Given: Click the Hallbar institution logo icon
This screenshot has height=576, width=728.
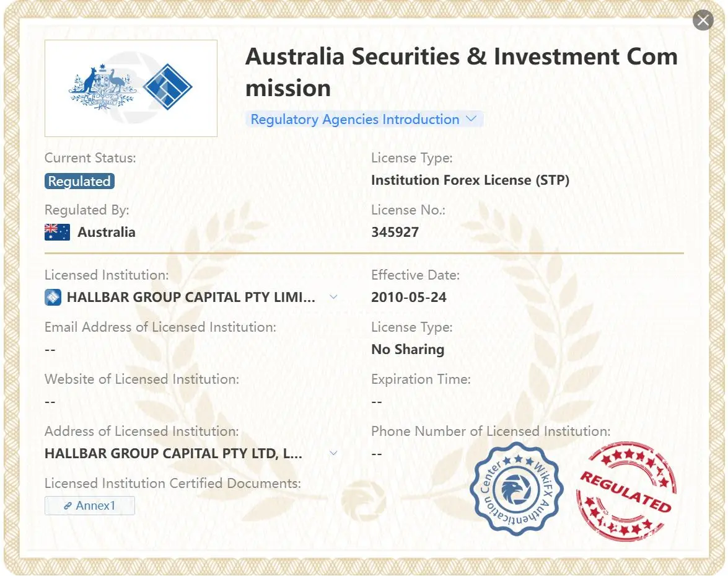Looking at the screenshot, I should (x=53, y=297).
